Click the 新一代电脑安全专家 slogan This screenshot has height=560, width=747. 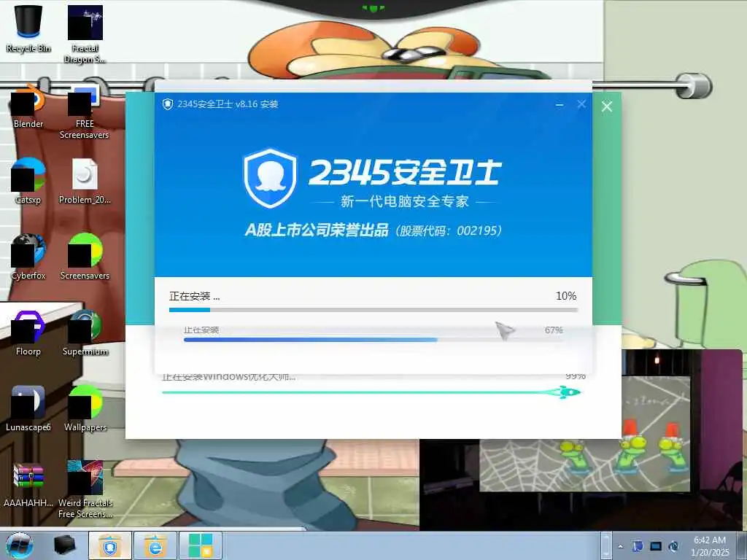tap(404, 201)
